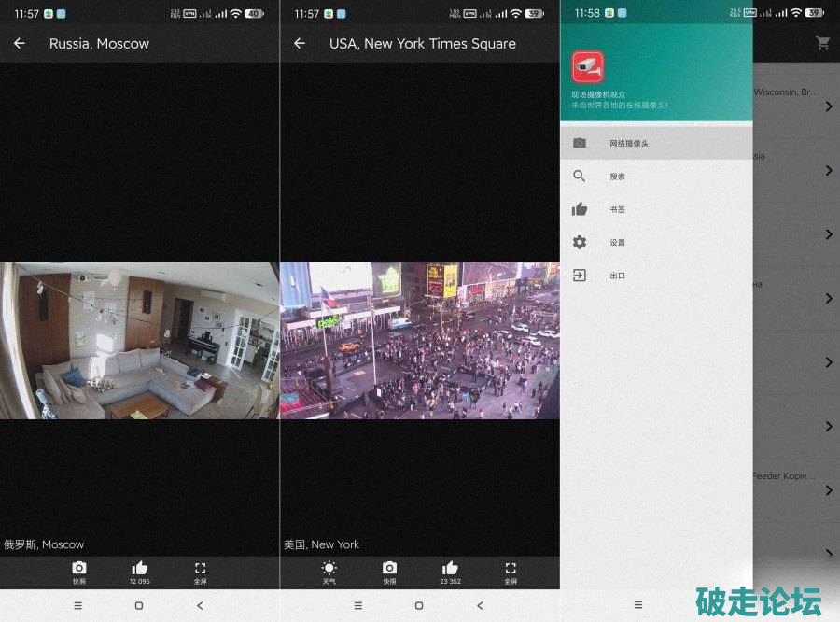Screen dimensions: 840x622
Task: Take a snapshot of the Times Square camera
Action: [389, 572]
